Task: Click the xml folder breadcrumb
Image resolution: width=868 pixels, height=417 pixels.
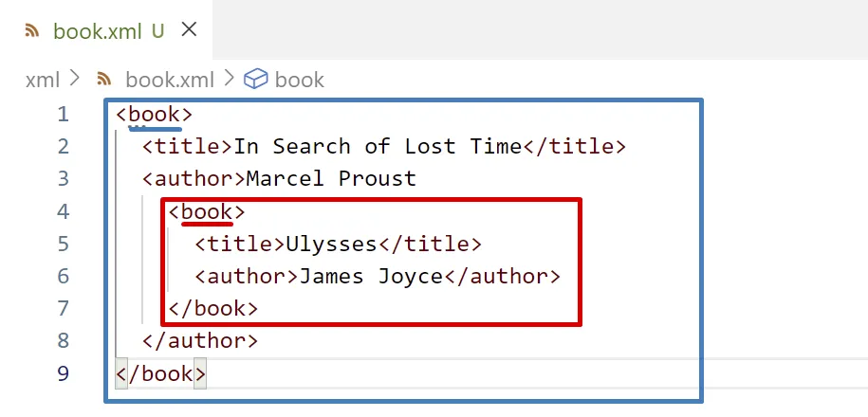Action: pos(43,80)
